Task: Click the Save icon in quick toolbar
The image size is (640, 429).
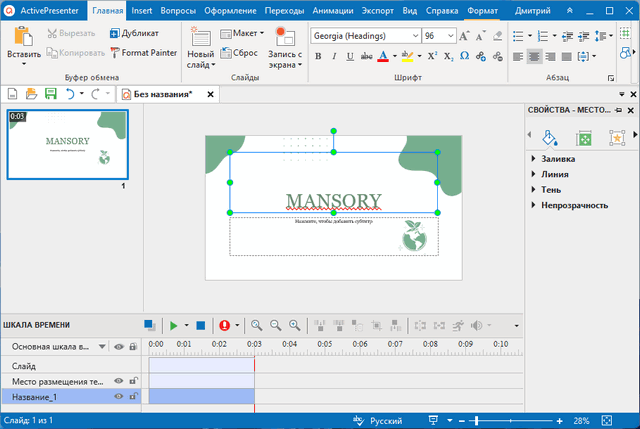Action: (49, 94)
